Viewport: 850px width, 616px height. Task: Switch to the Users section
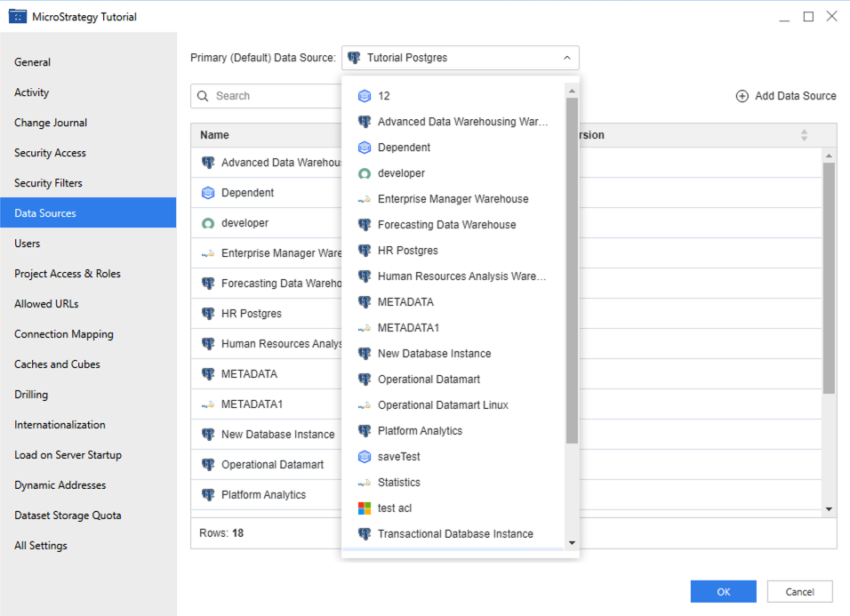(x=27, y=244)
